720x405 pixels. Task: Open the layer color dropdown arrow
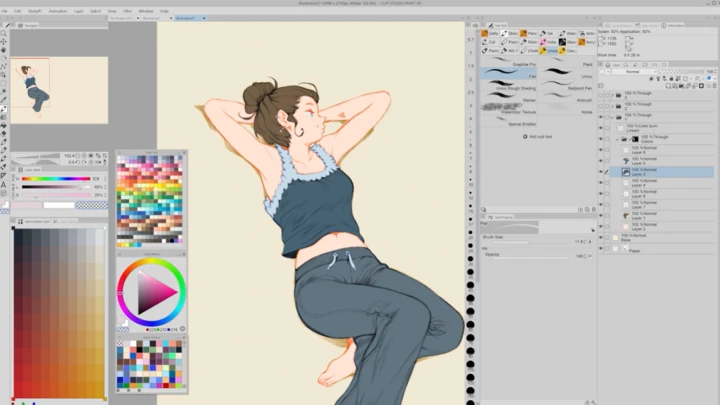[x=715, y=79]
